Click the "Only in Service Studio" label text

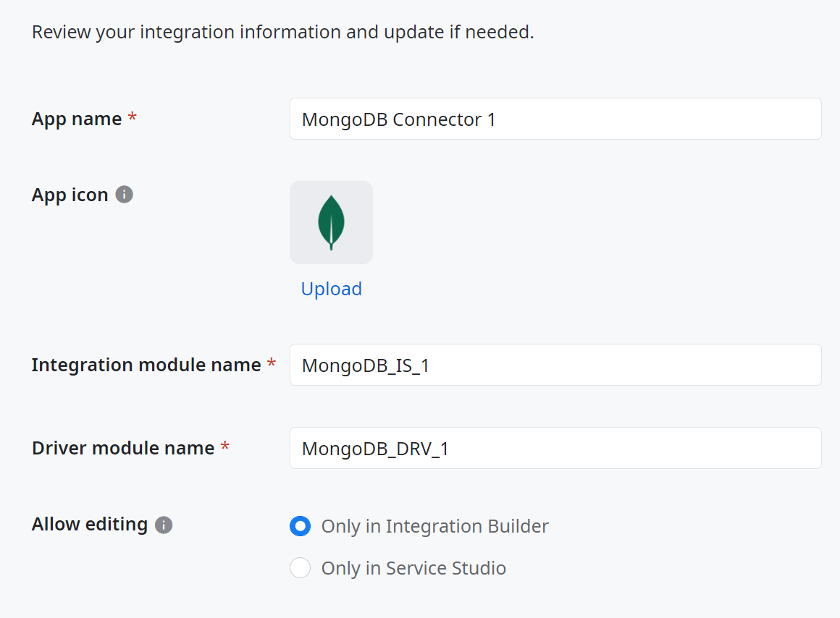[413, 568]
